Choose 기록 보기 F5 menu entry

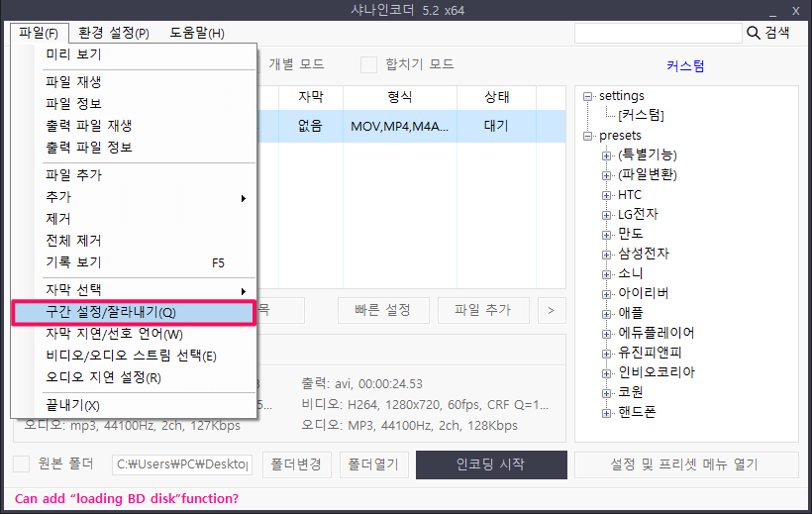pyautogui.click(x=134, y=262)
